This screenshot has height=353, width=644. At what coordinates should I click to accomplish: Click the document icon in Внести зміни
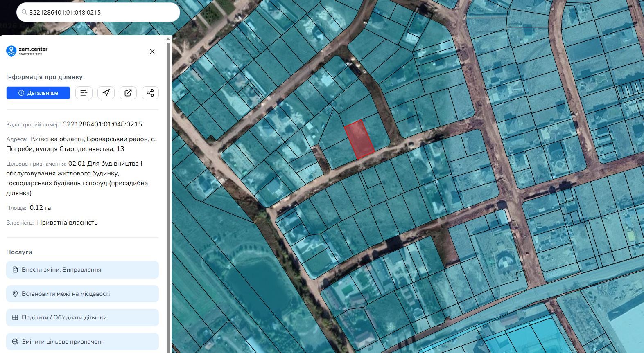[15, 270]
